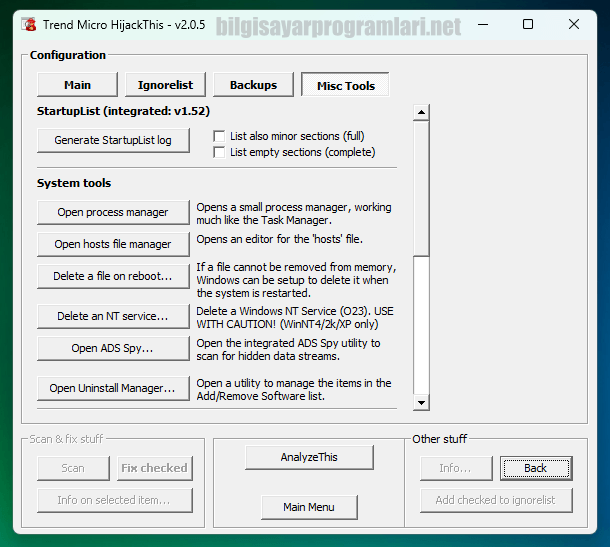Image resolution: width=610 pixels, height=547 pixels.
Task: Click the vertical scrollbar thumb
Action: tap(421, 188)
